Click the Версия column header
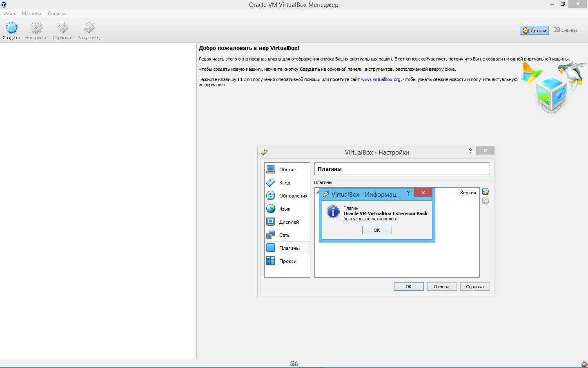 point(468,193)
